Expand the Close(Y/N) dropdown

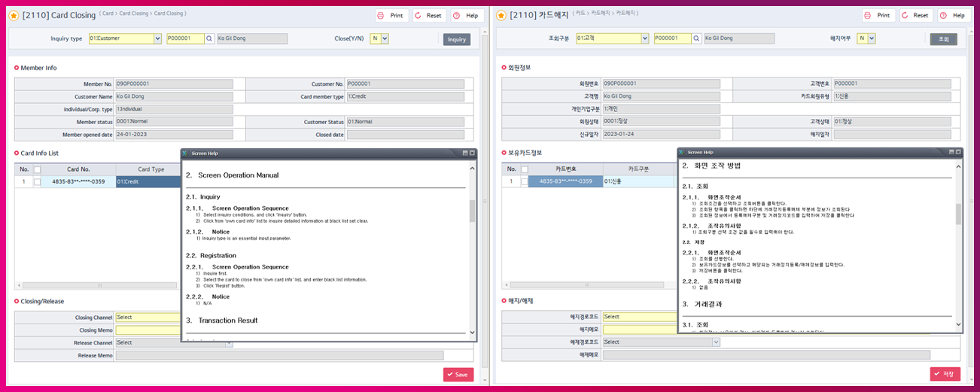[x=384, y=38]
